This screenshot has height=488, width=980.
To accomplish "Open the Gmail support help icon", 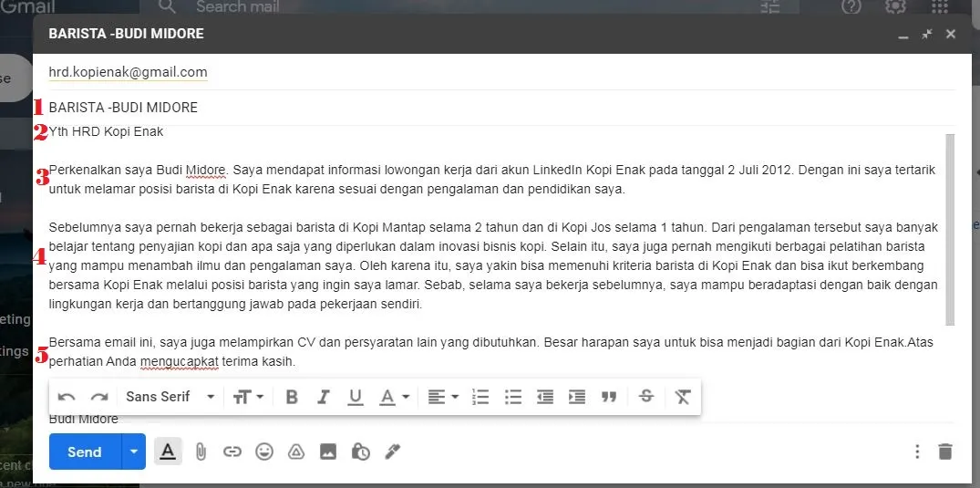I will click(851, 6).
